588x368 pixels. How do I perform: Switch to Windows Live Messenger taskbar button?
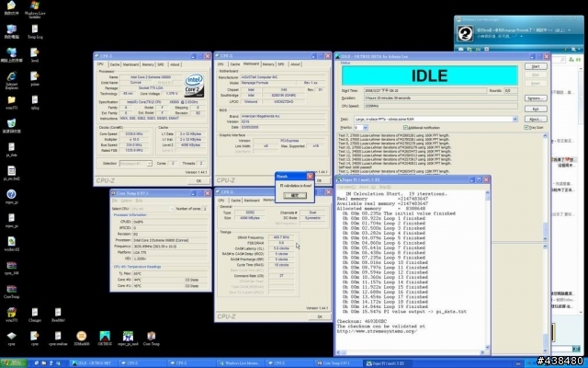239,363
